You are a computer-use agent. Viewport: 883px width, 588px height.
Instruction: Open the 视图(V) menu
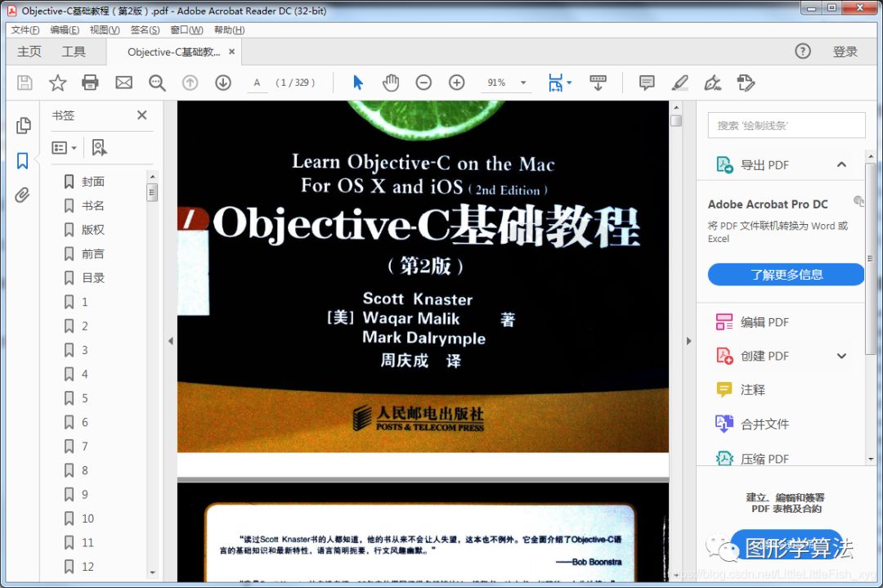(x=105, y=30)
